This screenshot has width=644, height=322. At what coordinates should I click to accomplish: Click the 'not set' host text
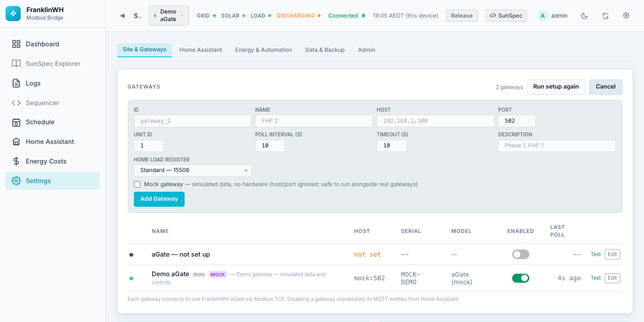tap(367, 255)
